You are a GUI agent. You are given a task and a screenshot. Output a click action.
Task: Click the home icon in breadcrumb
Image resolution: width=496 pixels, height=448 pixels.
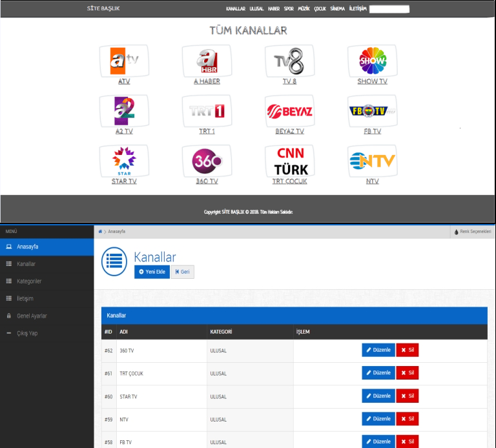click(x=100, y=232)
